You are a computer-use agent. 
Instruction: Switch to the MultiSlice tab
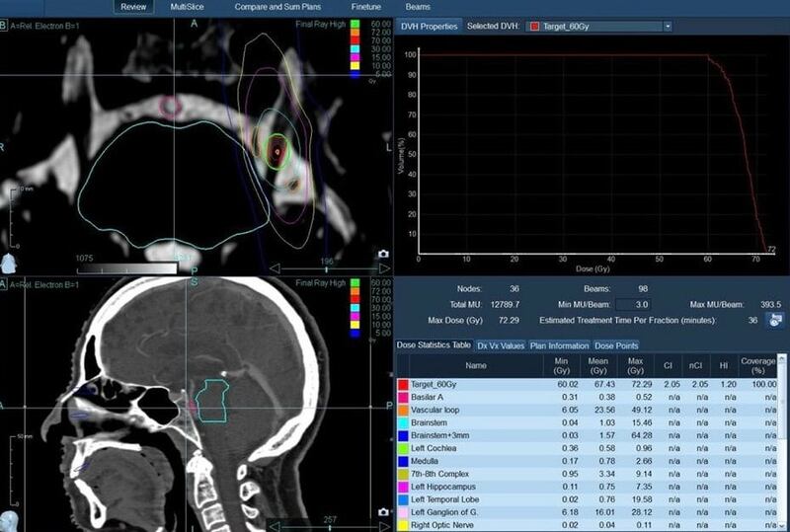pyautogui.click(x=188, y=7)
